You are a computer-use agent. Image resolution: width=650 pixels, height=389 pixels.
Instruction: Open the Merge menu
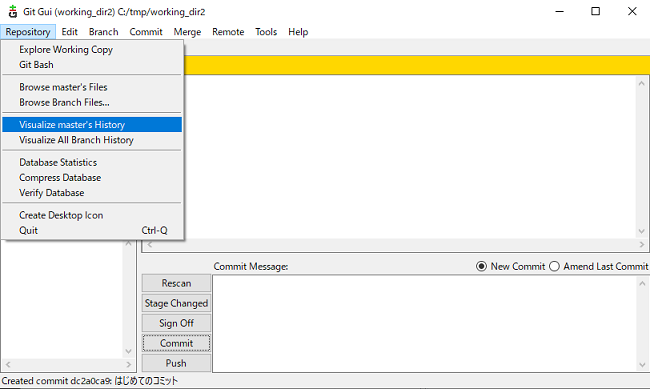(187, 32)
